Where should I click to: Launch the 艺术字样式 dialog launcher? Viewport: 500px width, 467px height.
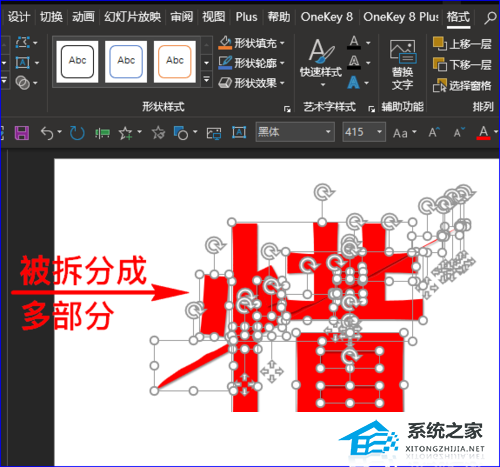pos(371,109)
